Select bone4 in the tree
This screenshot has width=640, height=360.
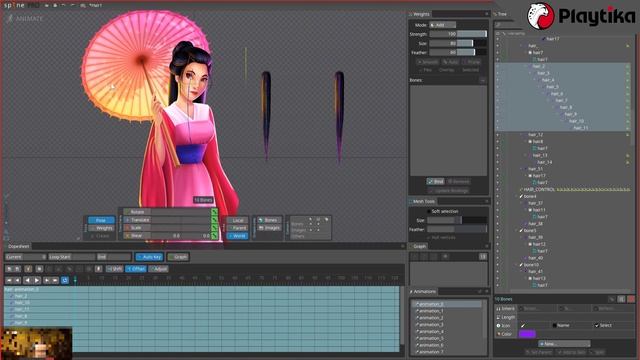tap(530, 196)
